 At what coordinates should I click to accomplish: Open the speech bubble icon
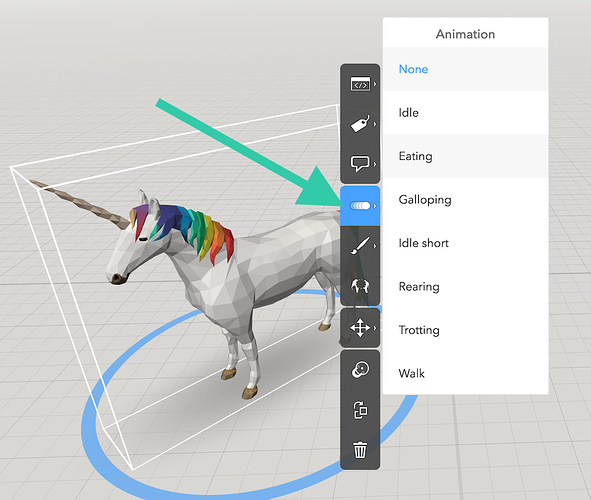pyautogui.click(x=360, y=164)
